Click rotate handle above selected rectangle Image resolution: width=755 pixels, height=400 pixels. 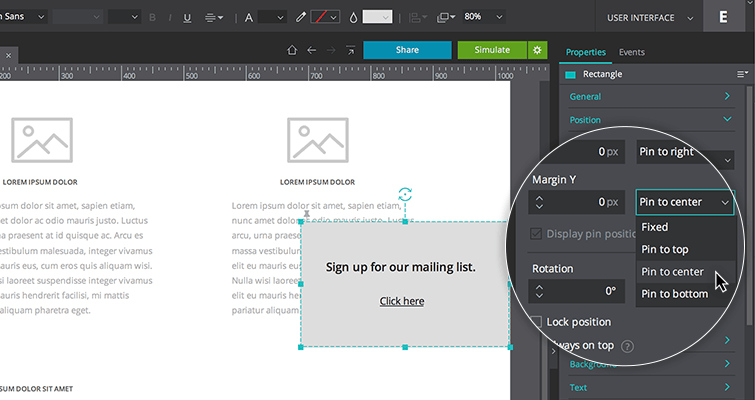405,195
